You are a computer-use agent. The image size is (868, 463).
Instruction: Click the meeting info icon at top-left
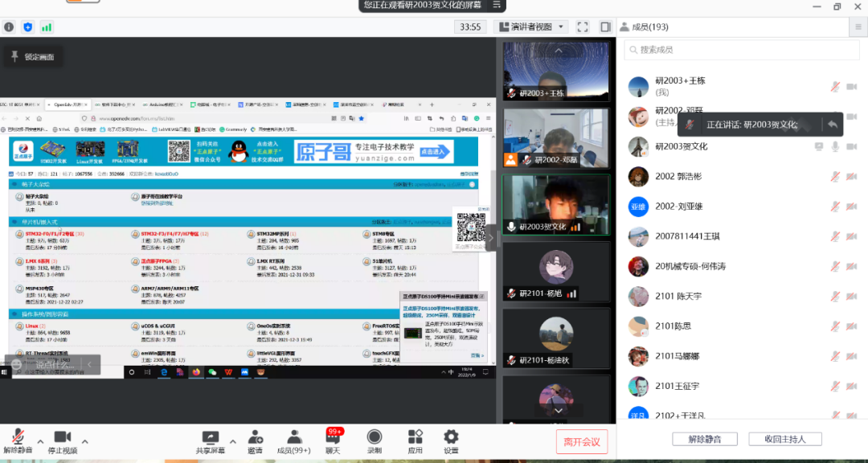[10, 27]
